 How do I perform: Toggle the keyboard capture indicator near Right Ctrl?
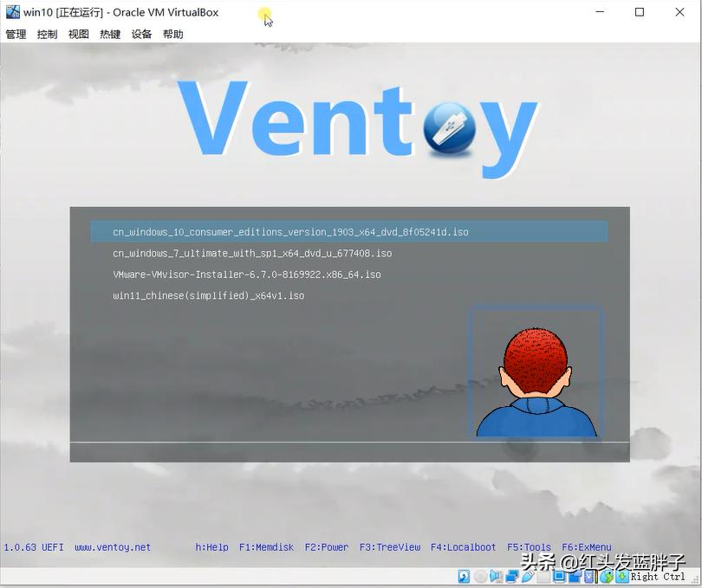click(x=620, y=576)
